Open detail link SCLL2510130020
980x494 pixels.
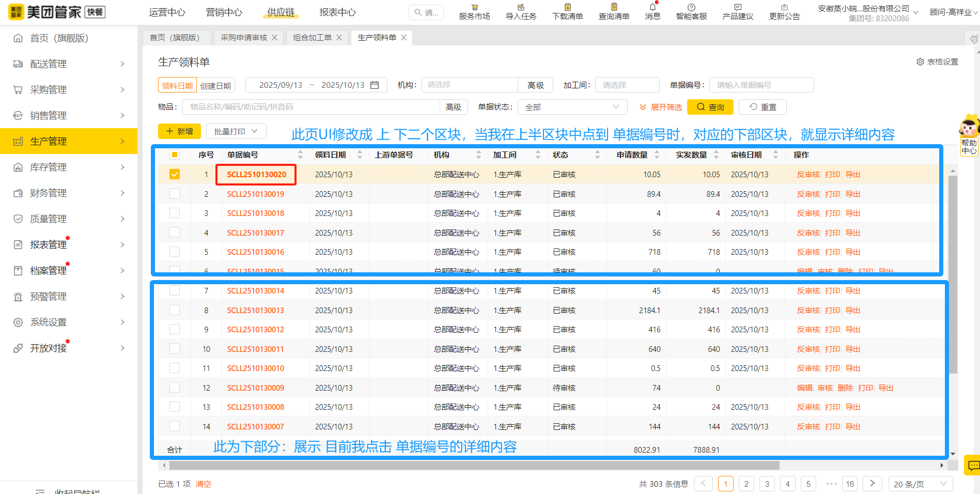pos(255,174)
